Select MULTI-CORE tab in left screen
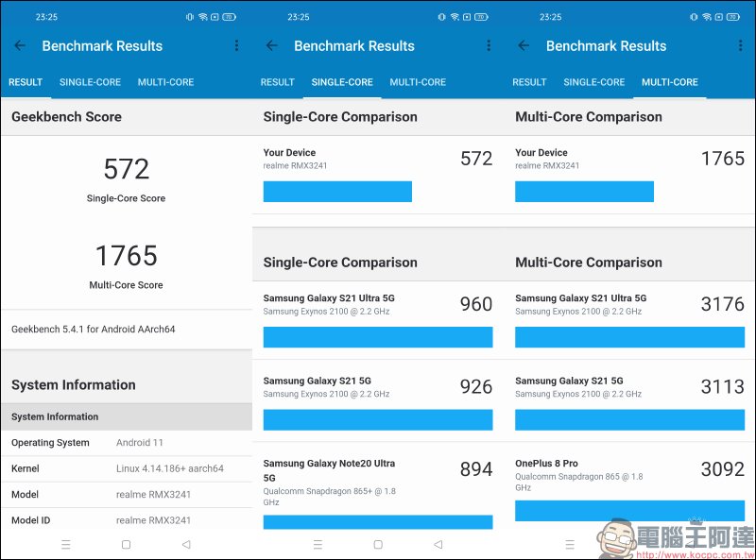This screenshot has height=560, width=756. click(166, 82)
